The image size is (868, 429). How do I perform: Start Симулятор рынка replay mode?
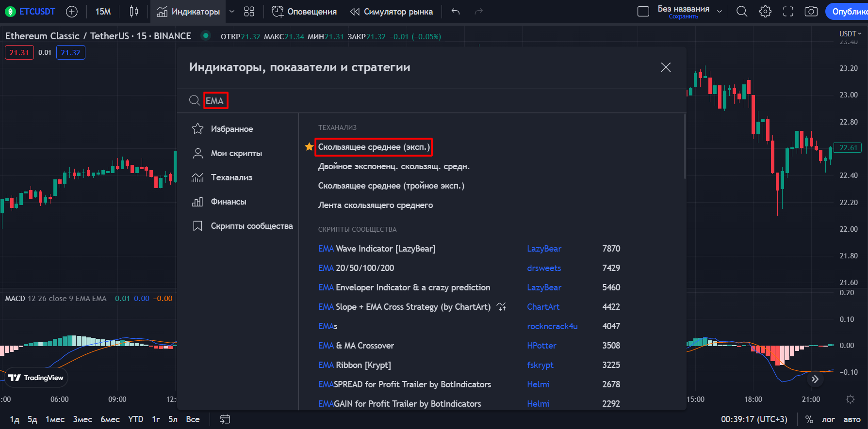click(392, 12)
